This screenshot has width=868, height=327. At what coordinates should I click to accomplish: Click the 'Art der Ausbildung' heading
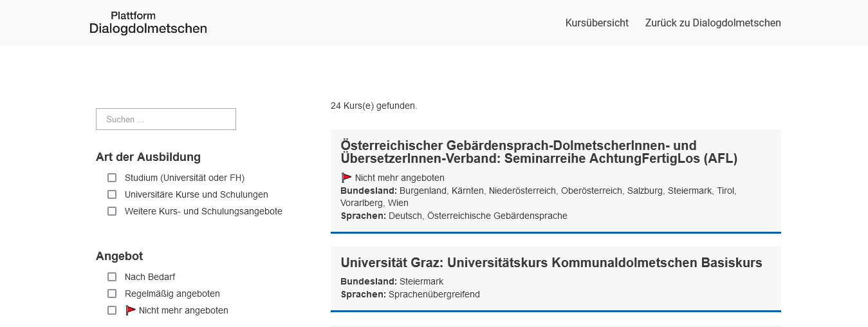point(148,157)
